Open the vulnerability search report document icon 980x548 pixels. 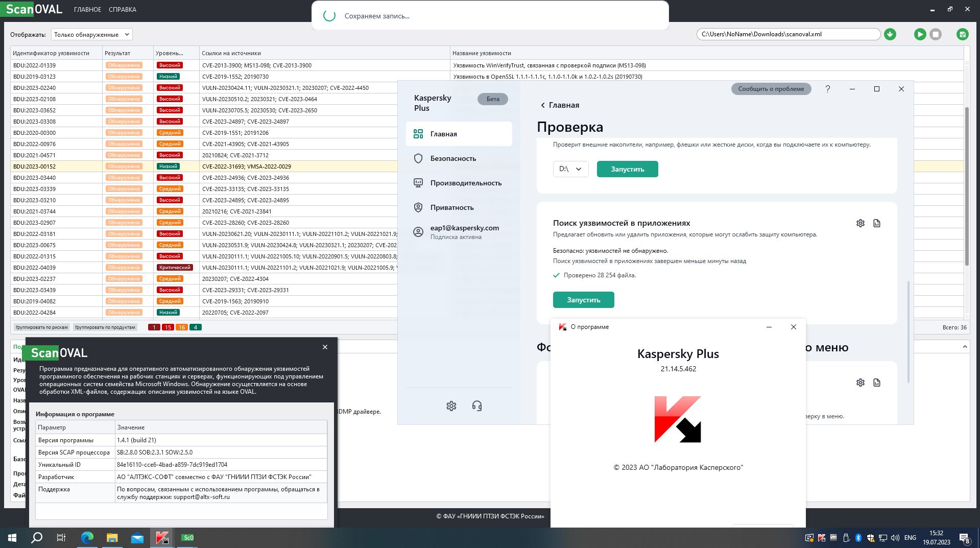click(877, 223)
